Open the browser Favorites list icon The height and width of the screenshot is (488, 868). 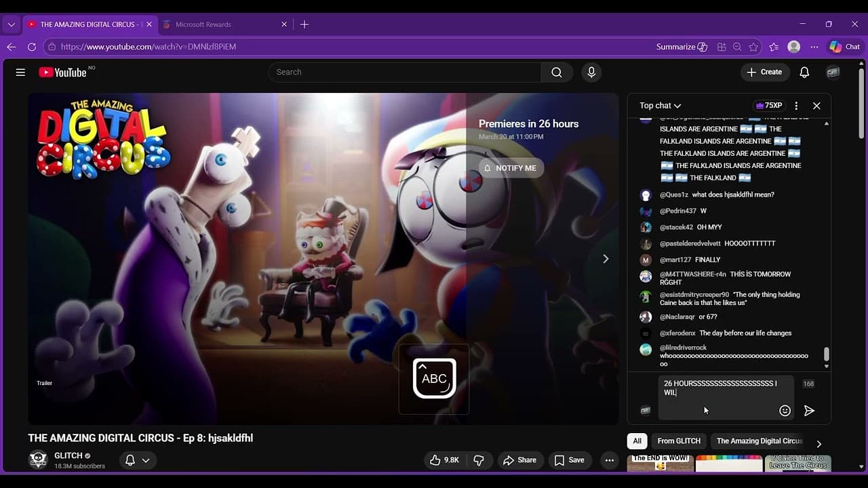coord(774,47)
